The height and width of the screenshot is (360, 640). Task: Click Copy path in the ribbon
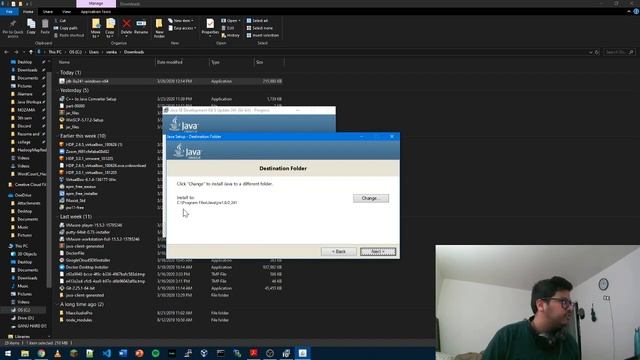[65, 28]
